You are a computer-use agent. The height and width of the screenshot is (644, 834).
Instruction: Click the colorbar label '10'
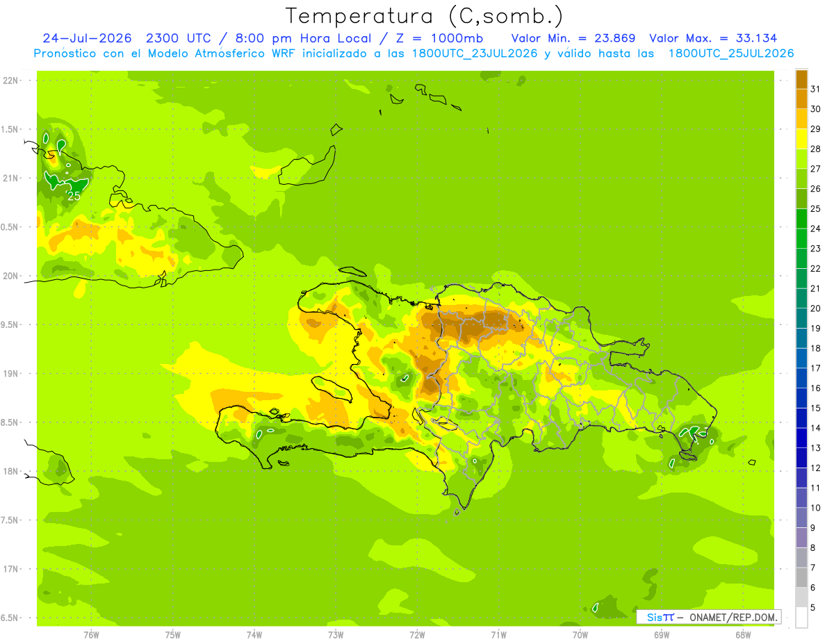click(815, 509)
